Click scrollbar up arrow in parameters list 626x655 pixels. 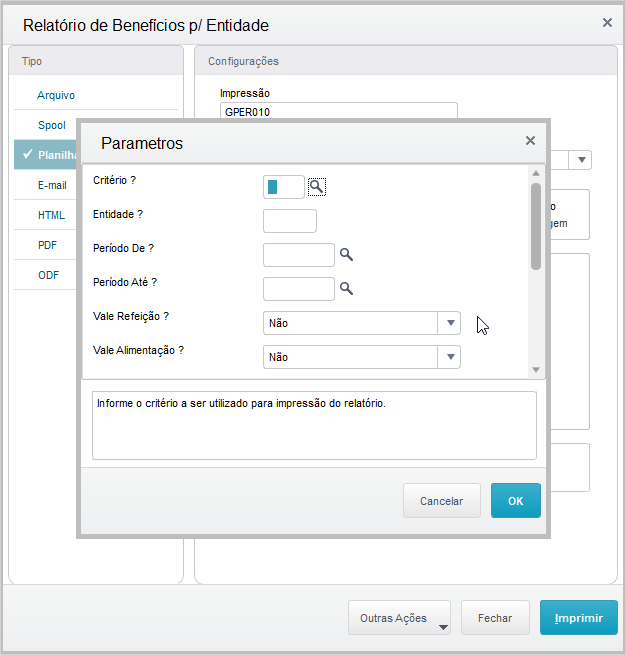[536, 173]
